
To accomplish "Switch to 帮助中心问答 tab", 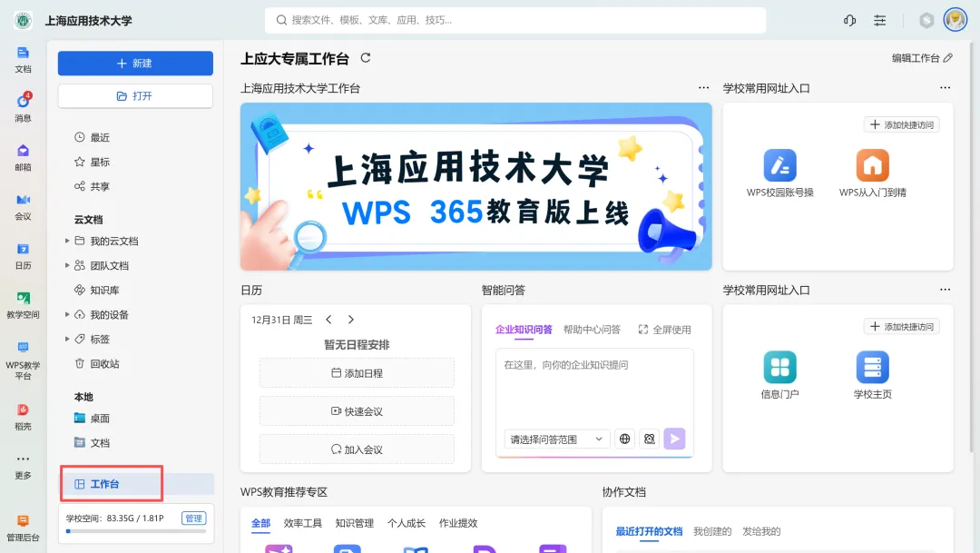I will pos(592,330).
